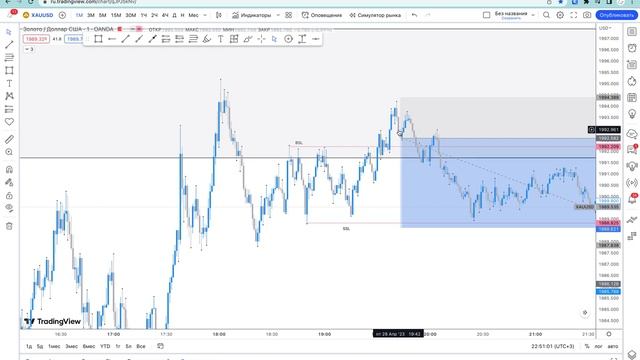
Task: Select the text tool in the favorites toolbar
Action: [x=220, y=39]
